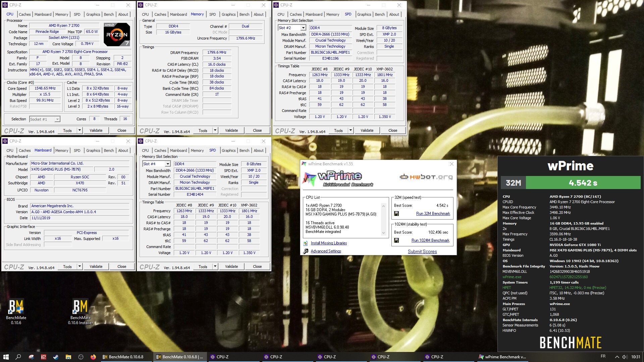Expand Tools arrow in the Mainboard tab window

pyautogui.click(x=79, y=266)
